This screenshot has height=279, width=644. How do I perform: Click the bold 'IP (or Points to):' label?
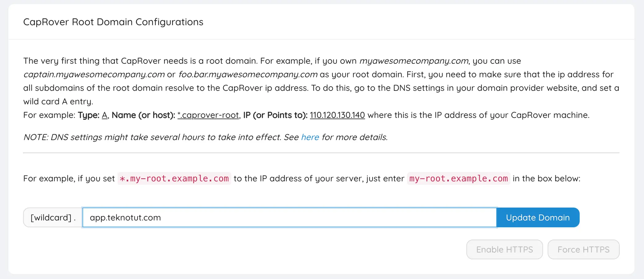[275, 115]
